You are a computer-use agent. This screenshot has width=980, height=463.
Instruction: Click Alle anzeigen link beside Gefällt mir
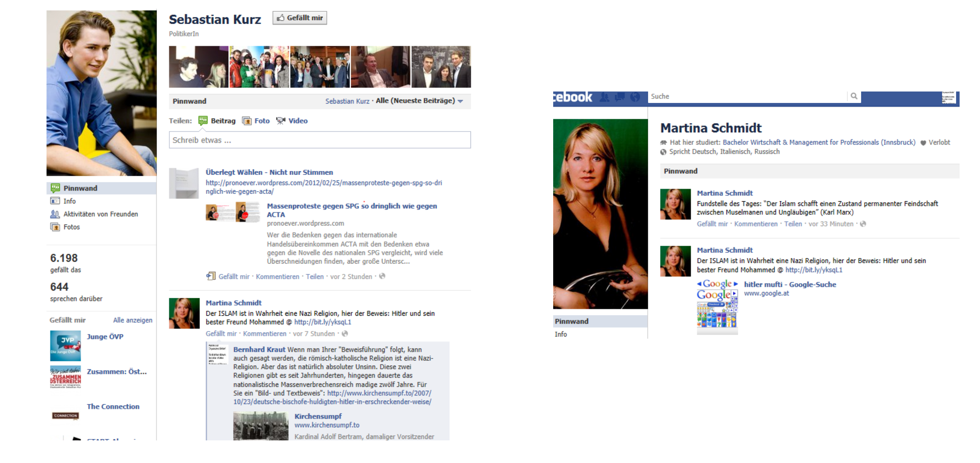(x=133, y=320)
